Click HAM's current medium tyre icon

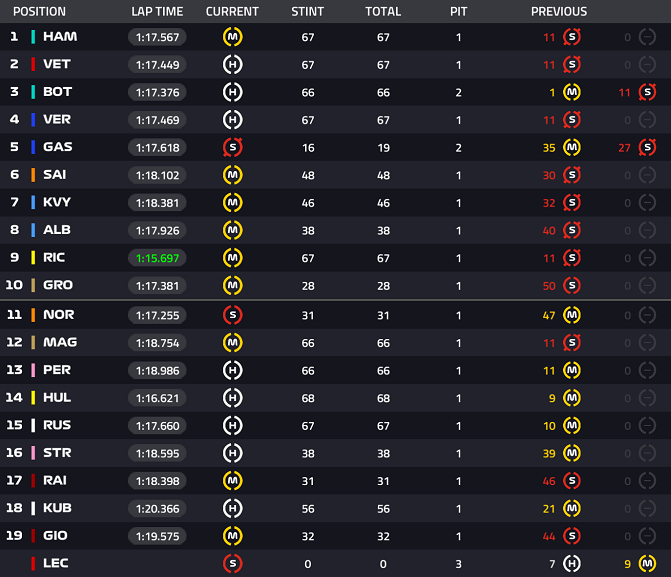pyautogui.click(x=232, y=37)
